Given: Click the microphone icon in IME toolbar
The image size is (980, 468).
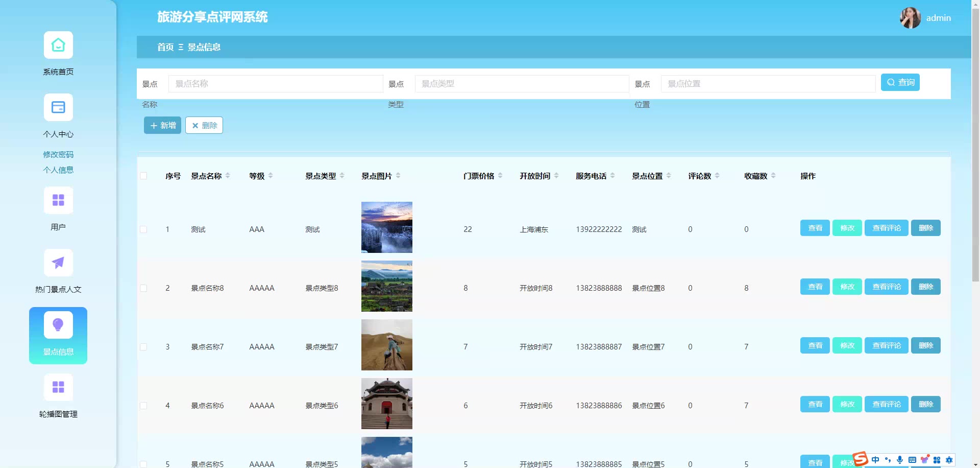Looking at the screenshot, I should click(900, 460).
